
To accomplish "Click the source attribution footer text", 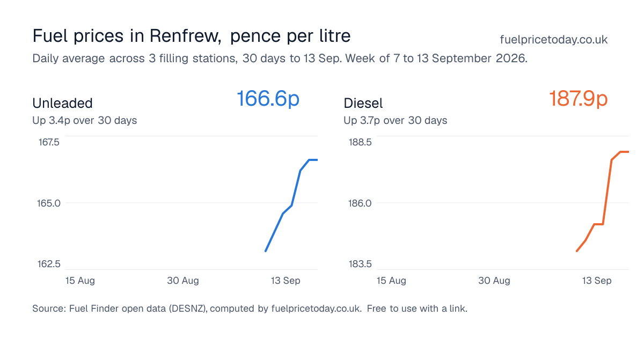I will (x=250, y=308).
